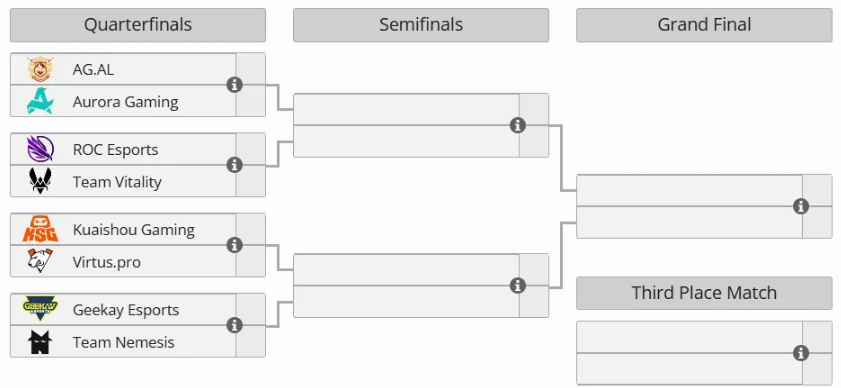Open the Third Place Match info icon

[x=801, y=353]
